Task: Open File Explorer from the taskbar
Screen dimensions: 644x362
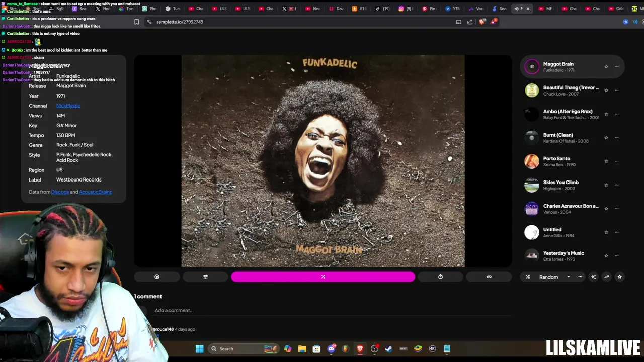Action: coord(302,349)
